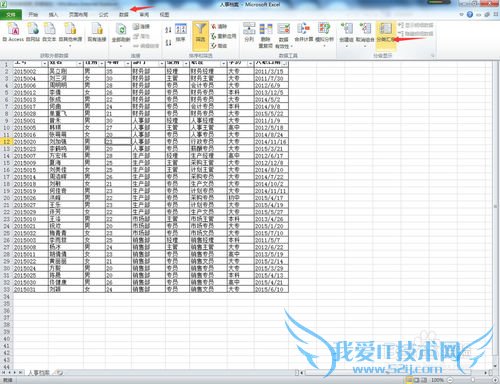Switch to the Formulas ribbon tab
Screen dimensions: 500x384
[104, 15]
